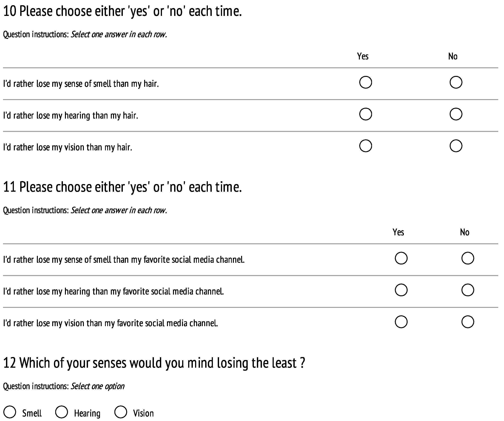Pick Yes for vision versus social media channel
504x421 pixels.
[x=401, y=322]
